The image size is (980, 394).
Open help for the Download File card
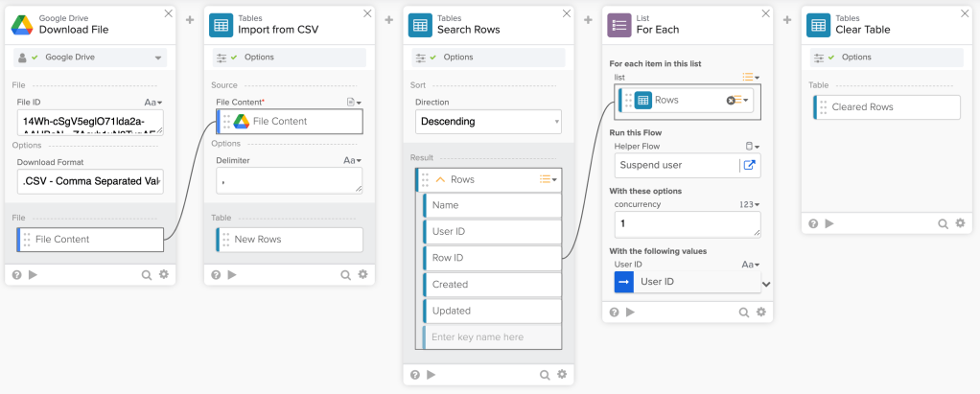[17, 274]
